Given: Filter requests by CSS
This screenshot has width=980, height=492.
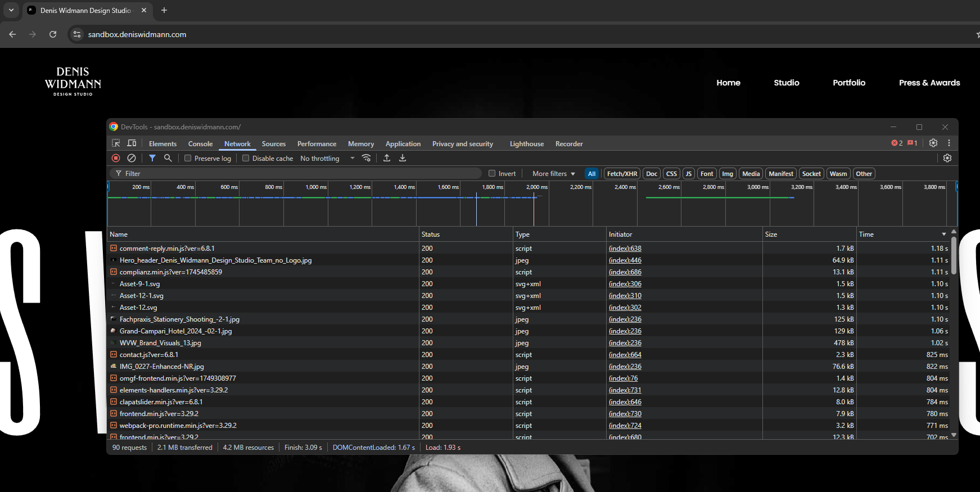Looking at the screenshot, I should tap(671, 174).
